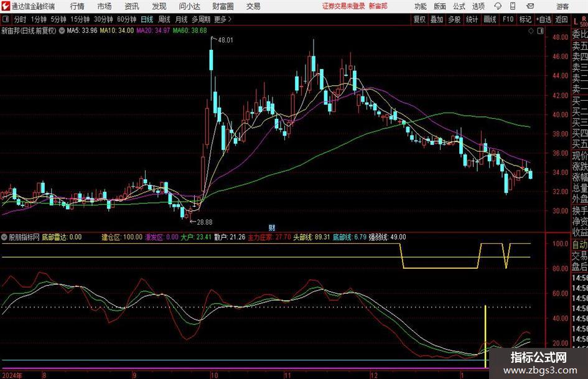Switch to the 分时 period tab
The height and width of the screenshot is (379, 588).
(x=20, y=19)
